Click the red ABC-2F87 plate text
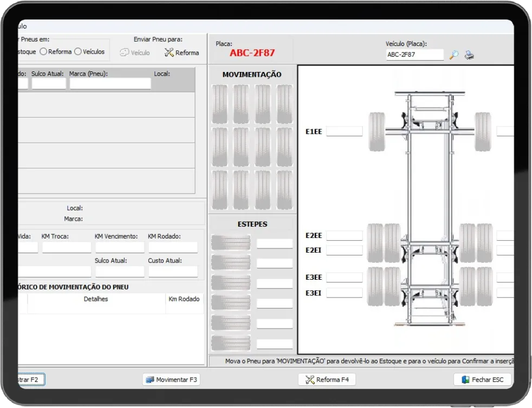 coord(252,53)
